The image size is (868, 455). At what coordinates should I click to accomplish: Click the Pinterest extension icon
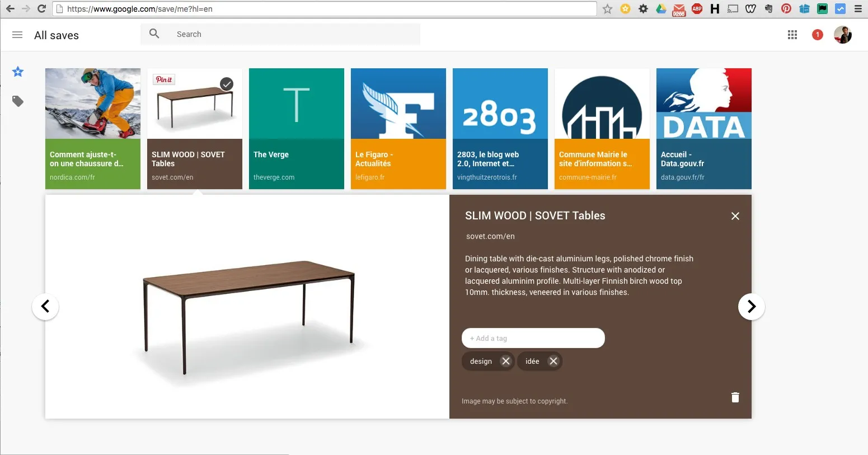(786, 8)
